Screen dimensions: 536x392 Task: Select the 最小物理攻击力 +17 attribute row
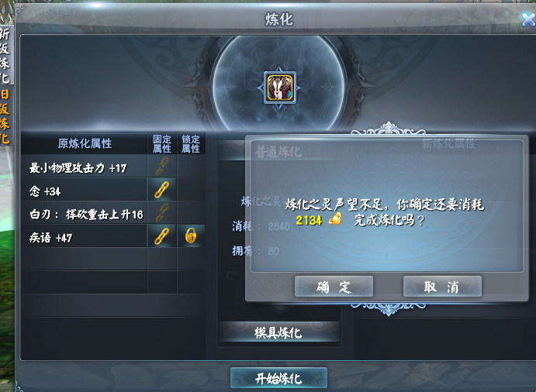pos(84,167)
